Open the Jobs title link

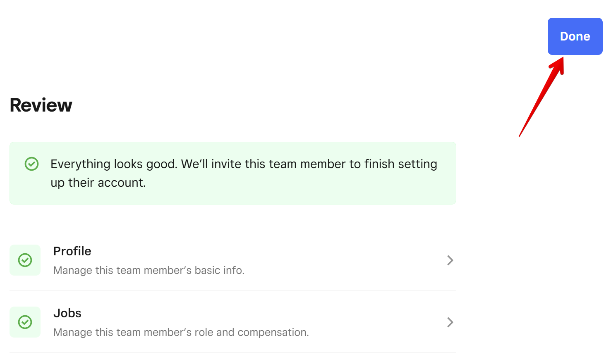(x=67, y=313)
